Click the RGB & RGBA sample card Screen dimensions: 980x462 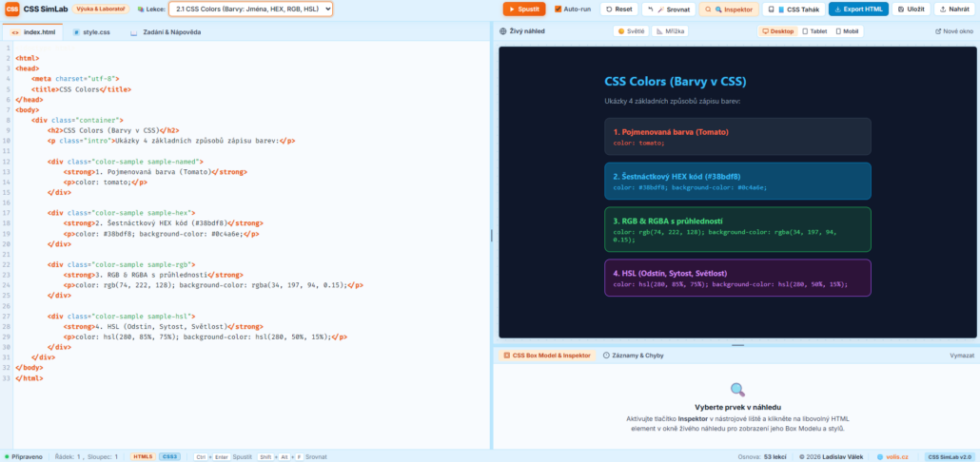tap(737, 229)
